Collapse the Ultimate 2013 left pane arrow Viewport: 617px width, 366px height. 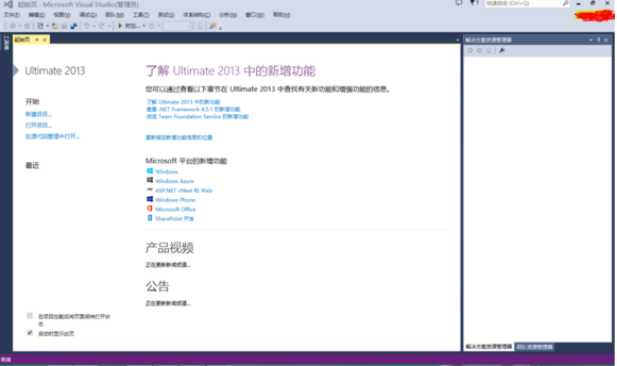16,71
